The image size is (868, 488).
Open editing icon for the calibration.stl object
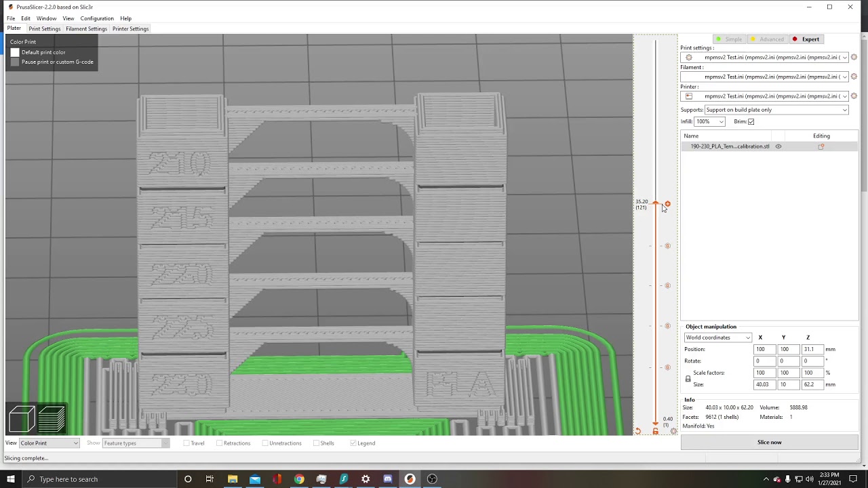821,146
